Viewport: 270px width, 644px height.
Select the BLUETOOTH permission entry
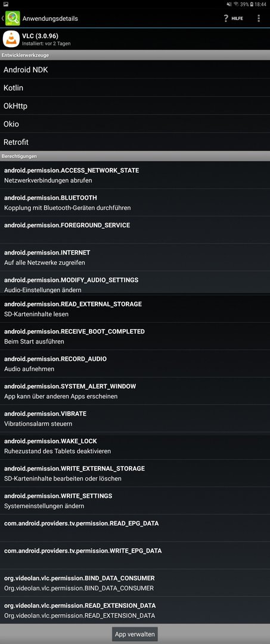coord(135,203)
